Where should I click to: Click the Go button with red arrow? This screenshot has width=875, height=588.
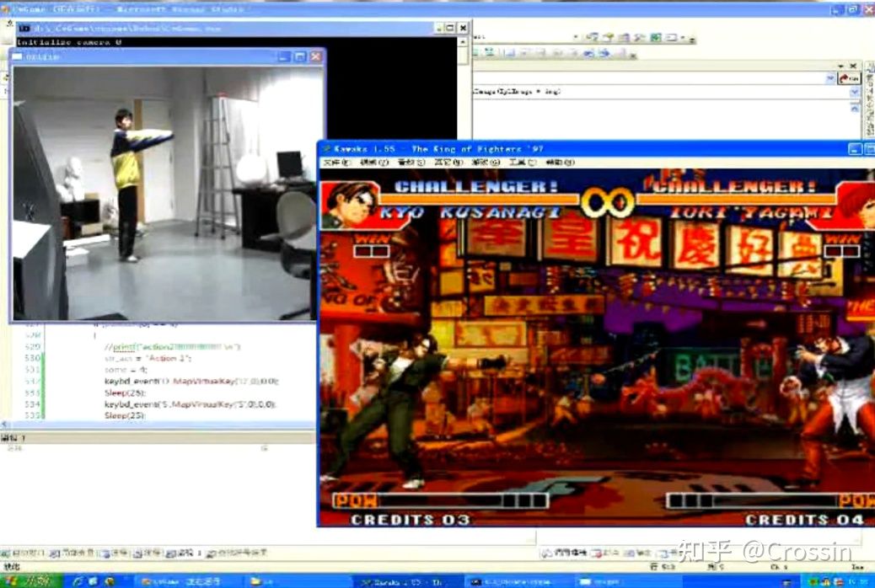850,78
